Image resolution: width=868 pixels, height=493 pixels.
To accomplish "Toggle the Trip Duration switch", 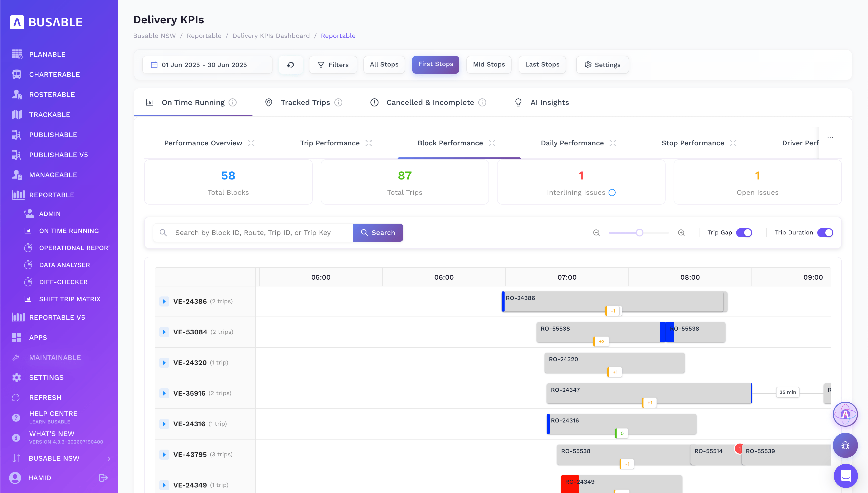I will pyautogui.click(x=825, y=233).
